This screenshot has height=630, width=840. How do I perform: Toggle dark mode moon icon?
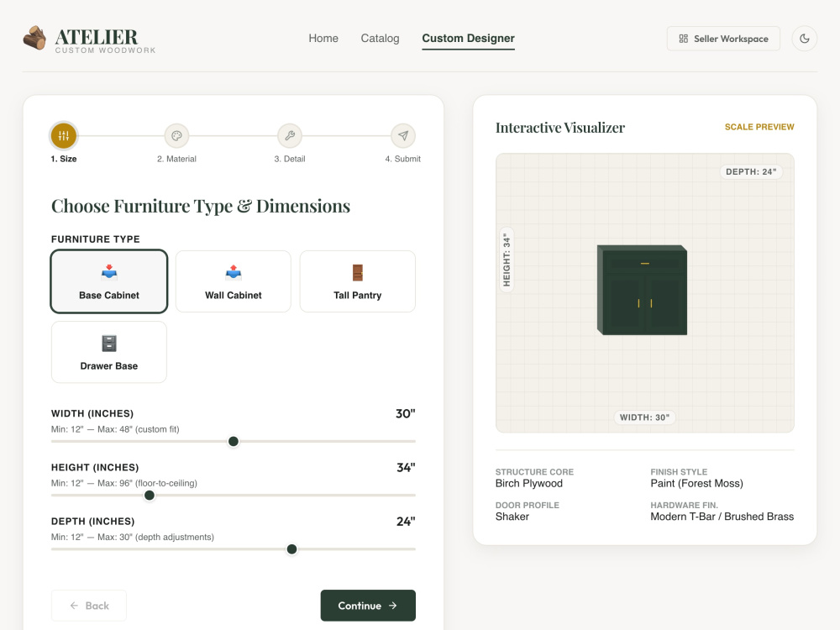(x=804, y=39)
